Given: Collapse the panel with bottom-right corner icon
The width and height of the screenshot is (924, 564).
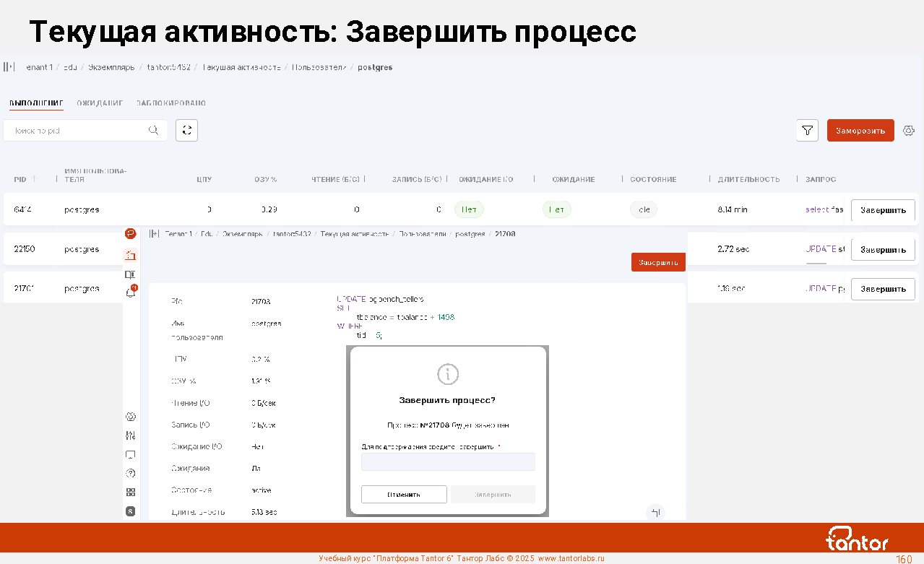Looking at the screenshot, I should click(655, 512).
